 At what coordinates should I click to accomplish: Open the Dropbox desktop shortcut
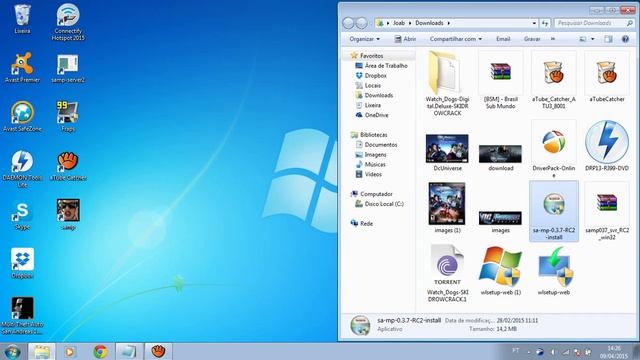click(22, 264)
